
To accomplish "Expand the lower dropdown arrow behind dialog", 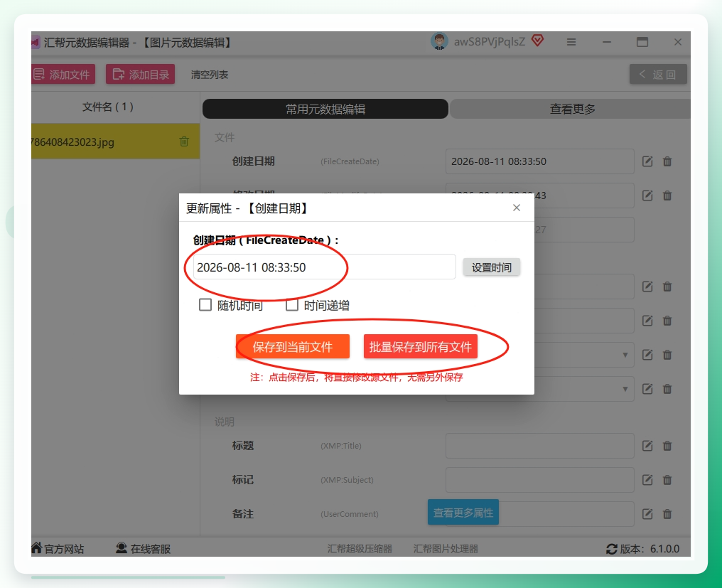I will click(x=625, y=389).
